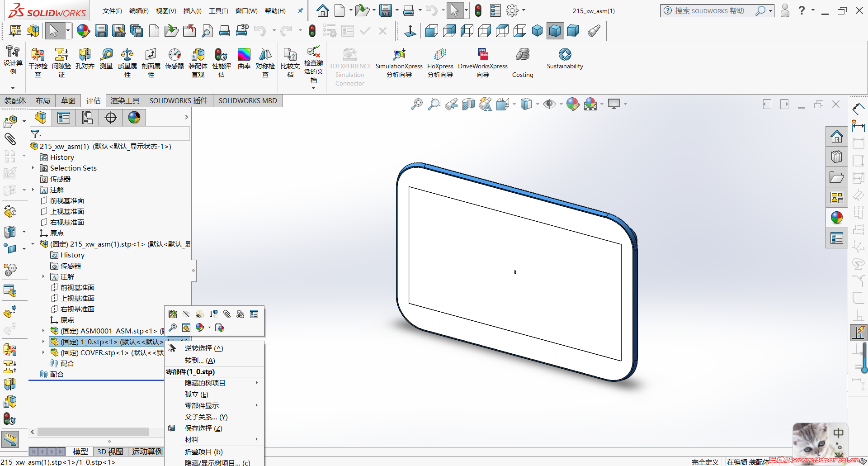Screen dimensions: 868x466
Task: Select the Measure (测量) tool
Action: click(x=106, y=58)
